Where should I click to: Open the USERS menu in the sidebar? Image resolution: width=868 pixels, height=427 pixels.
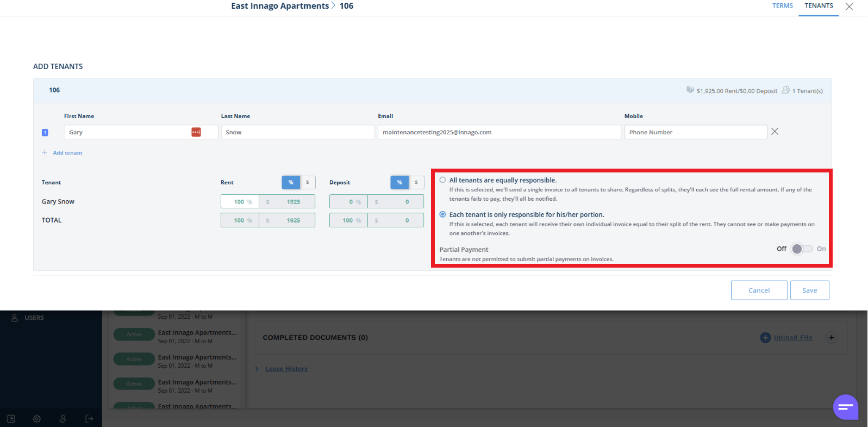(34, 318)
